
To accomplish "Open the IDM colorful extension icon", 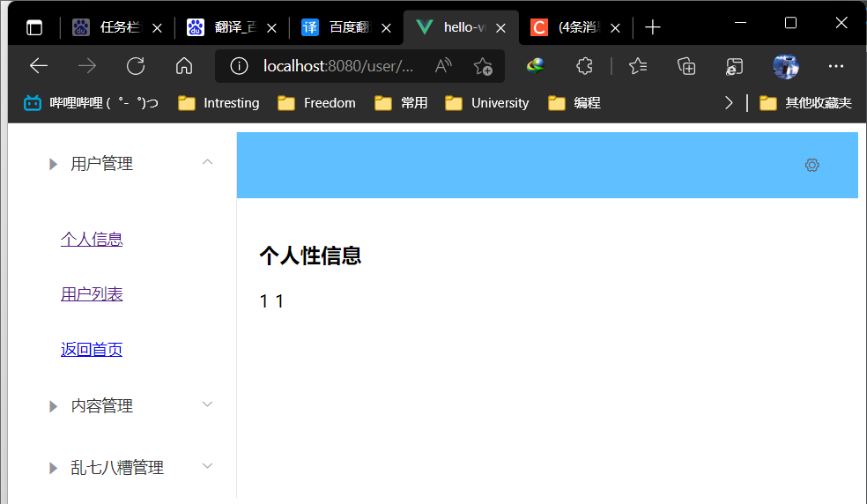I will click(535, 66).
